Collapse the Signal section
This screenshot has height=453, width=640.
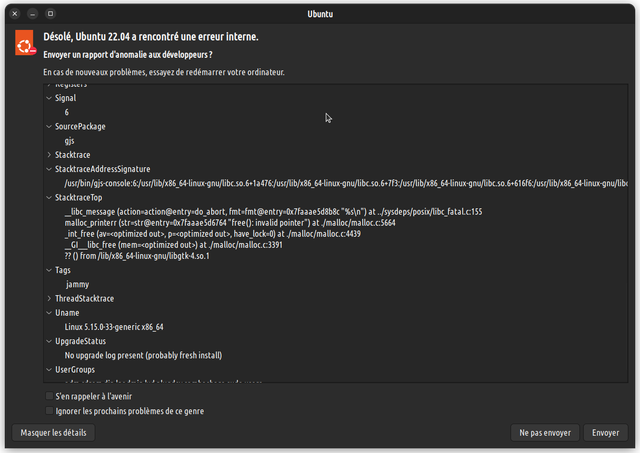click(x=49, y=98)
